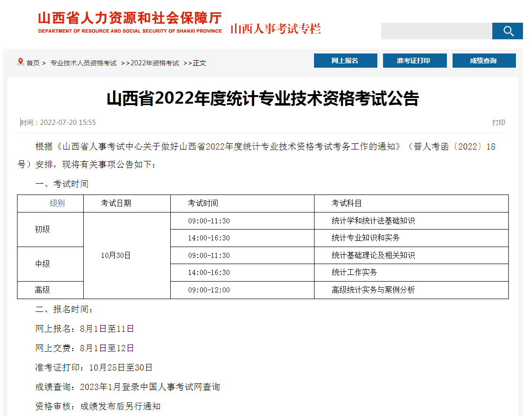Viewport: 532px width, 416px height.
Task: Click the 准考证打印 button
Action: point(414,61)
